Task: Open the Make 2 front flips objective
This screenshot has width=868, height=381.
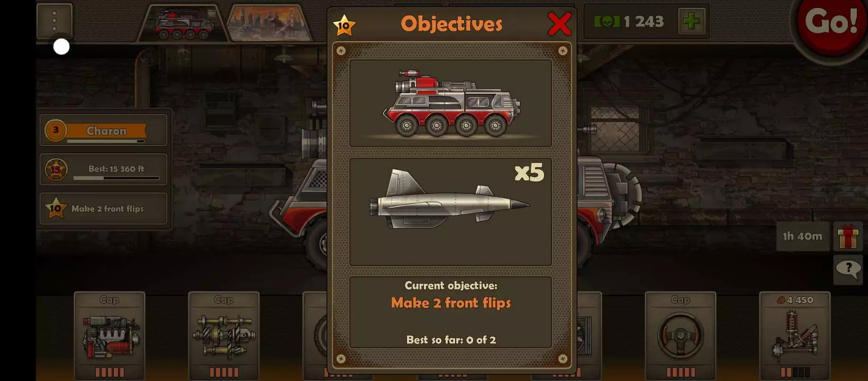Action: (x=104, y=208)
